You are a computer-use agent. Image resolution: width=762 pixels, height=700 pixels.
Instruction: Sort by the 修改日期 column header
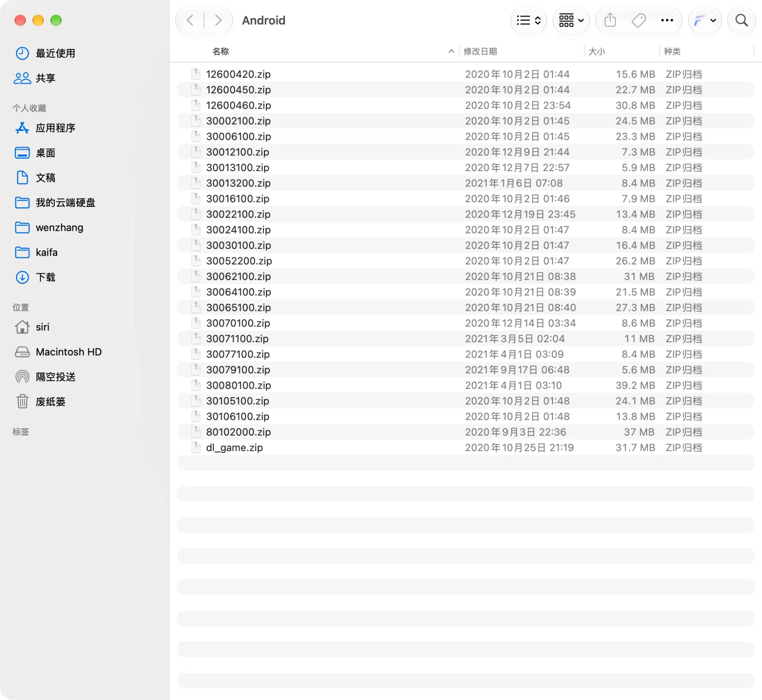[480, 52]
